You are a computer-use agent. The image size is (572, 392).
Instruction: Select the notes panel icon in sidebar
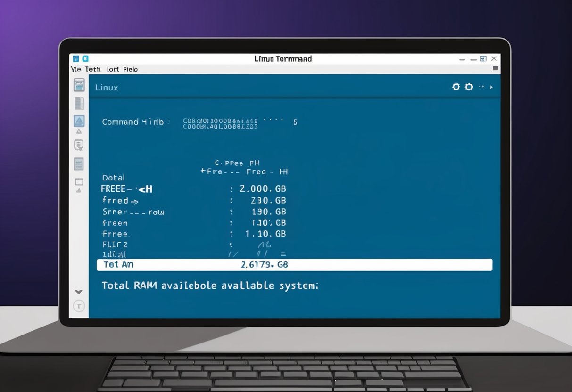(x=79, y=163)
